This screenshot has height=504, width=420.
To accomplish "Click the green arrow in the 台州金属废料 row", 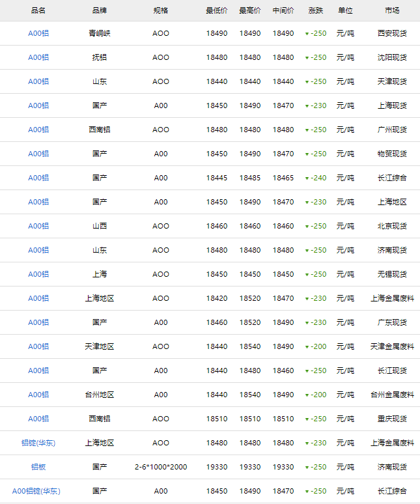I will tap(307, 395).
